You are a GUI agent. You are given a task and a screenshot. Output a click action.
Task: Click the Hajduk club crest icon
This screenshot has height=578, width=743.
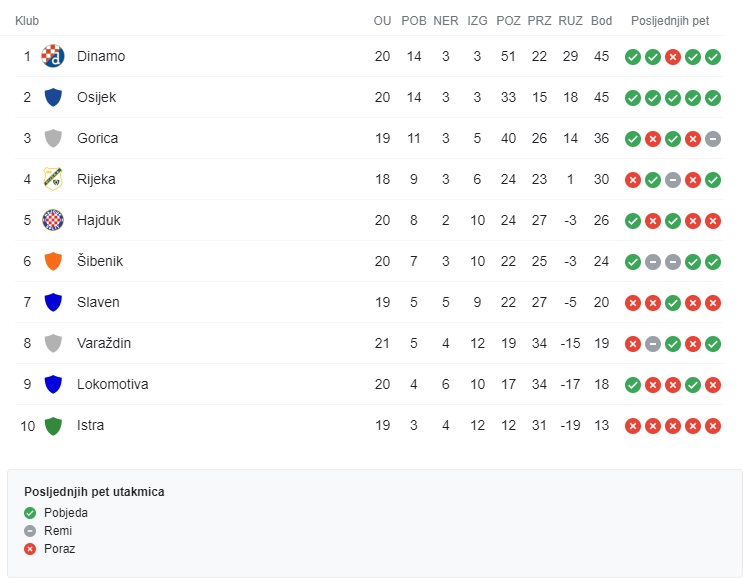53,220
